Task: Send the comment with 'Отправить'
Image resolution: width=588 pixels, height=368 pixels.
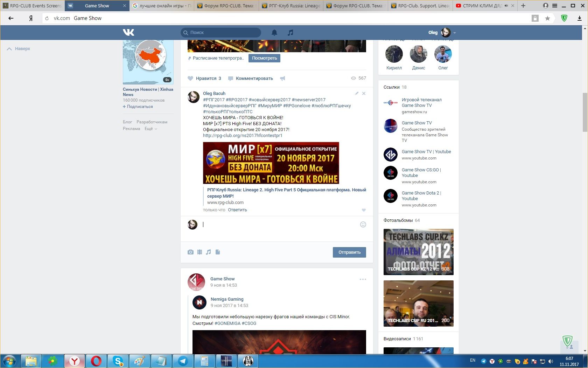Action: click(x=349, y=252)
